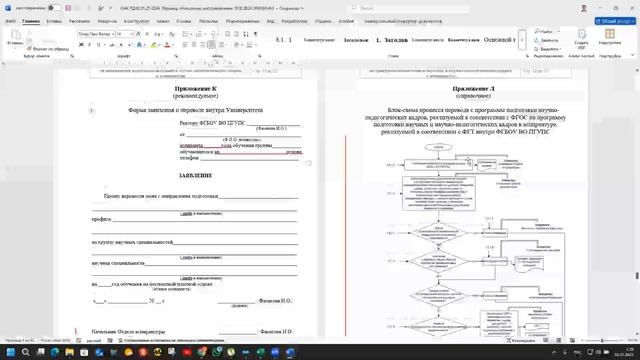The width and height of the screenshot is (640, 360).
Task: Decrease indent with the outdent icon
Action: [227, 34]
